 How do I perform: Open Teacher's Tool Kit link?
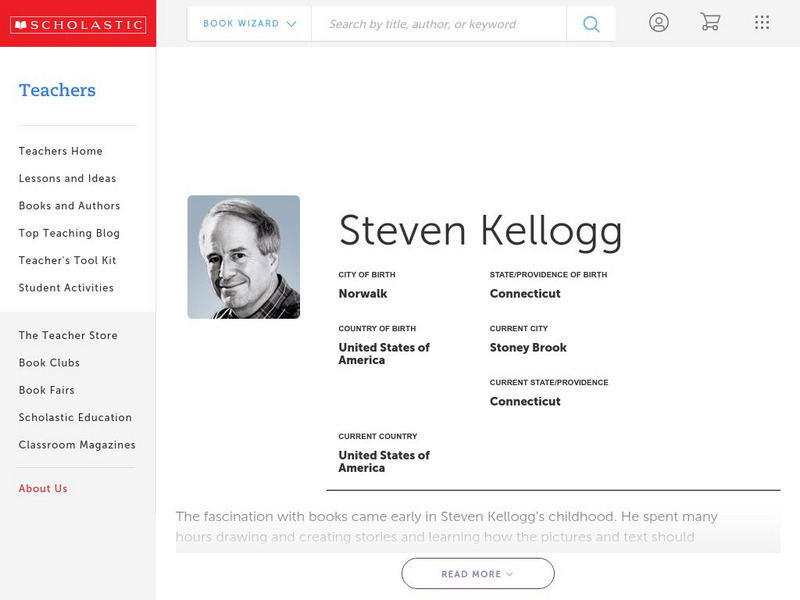[x=67, y=261]
